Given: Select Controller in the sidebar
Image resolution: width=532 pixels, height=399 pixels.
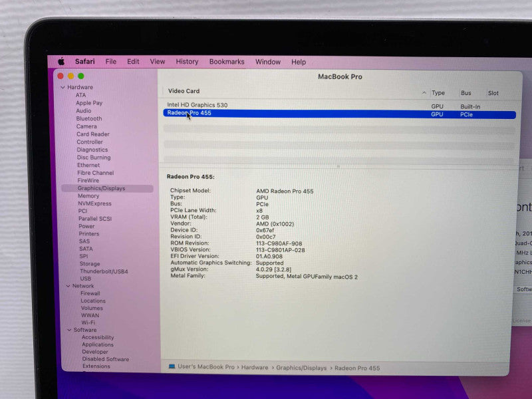Looking at the screenshot, I should (90, 142).
